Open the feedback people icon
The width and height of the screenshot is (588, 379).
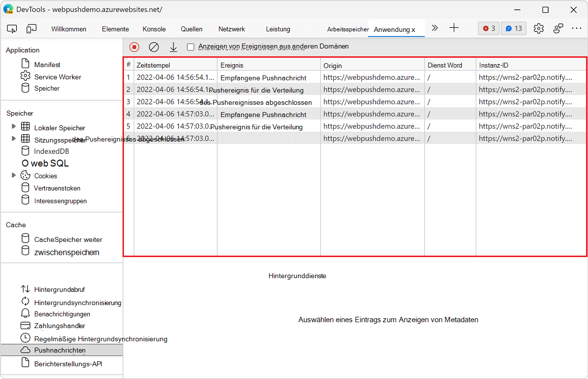558,28
